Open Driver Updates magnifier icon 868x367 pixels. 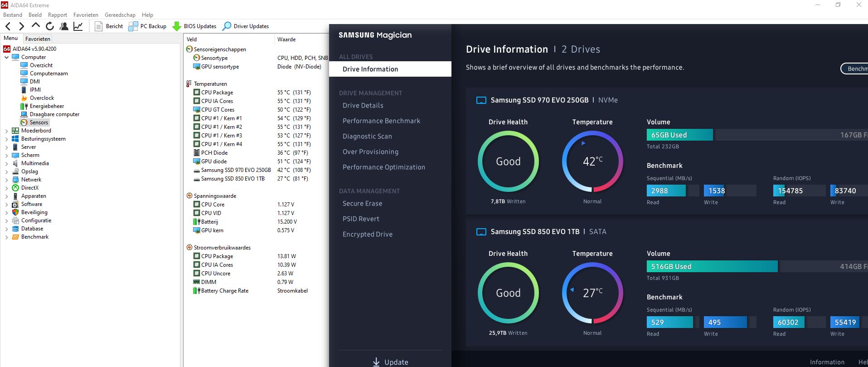click(x=227, y=26)
